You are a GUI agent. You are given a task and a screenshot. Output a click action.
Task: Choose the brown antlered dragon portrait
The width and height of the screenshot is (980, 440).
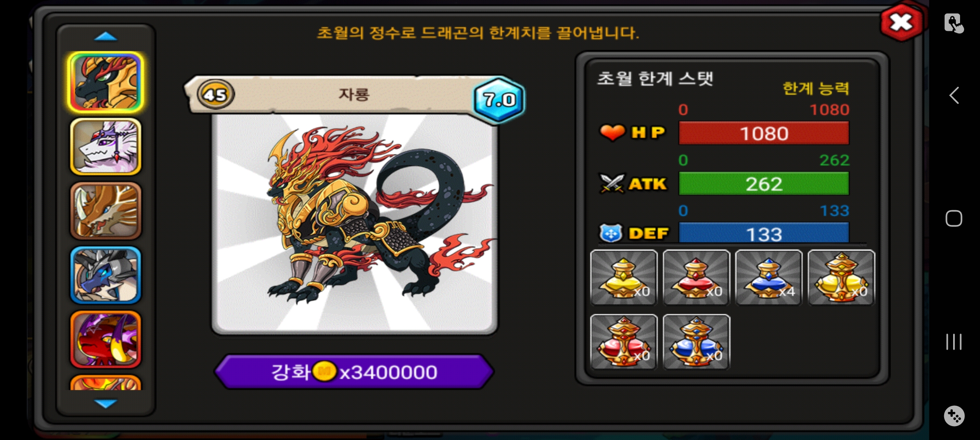pos(106,211)
